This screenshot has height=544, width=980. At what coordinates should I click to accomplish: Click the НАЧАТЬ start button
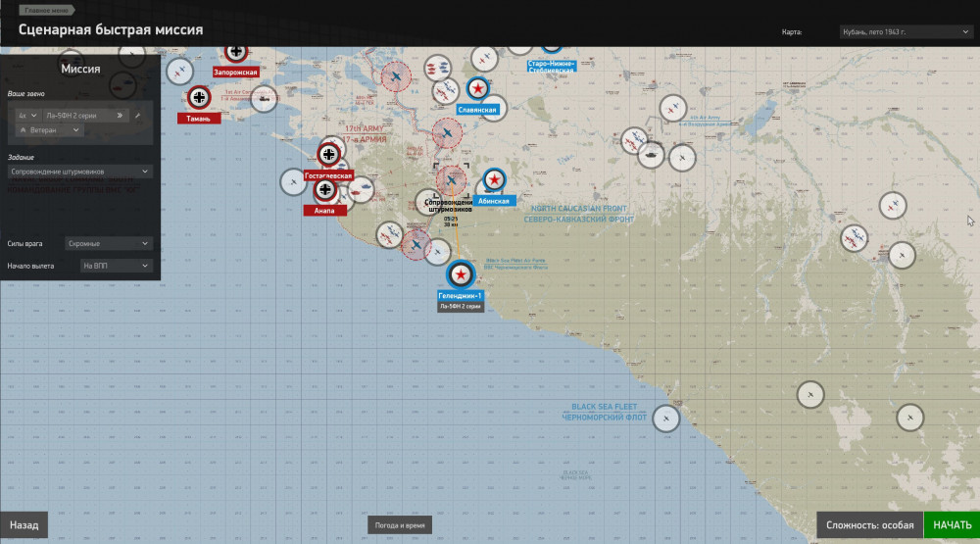(952, 525)
